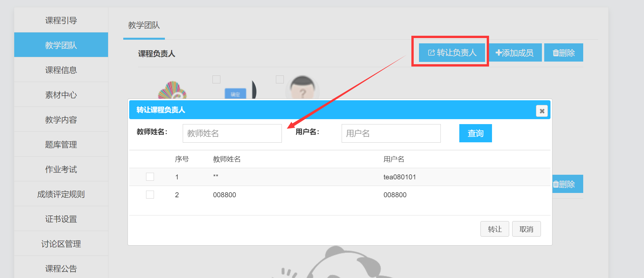Image resolution: width=644 pixels, height=278 pixels.
Task: Click the 转让负责人 button
Action: [452, 53]
